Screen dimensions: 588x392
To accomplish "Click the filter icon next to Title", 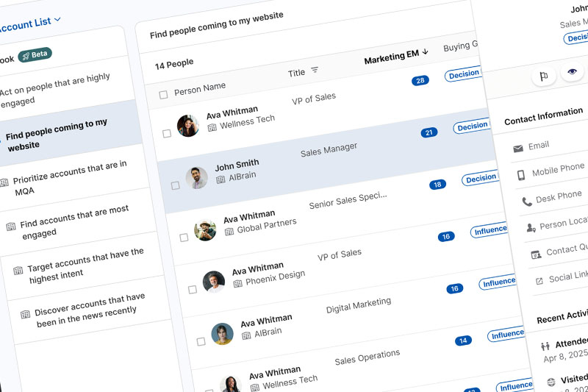I will point(315,70).
